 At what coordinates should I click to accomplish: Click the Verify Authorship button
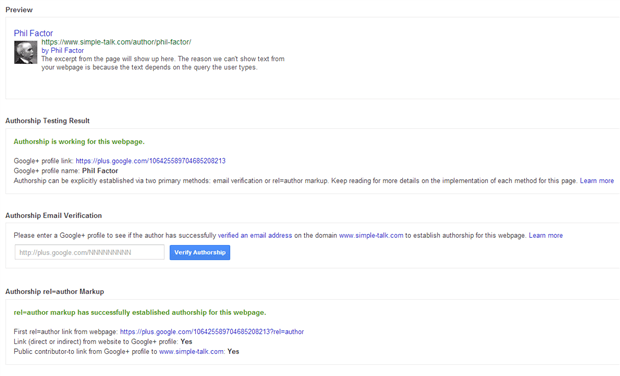pos(200,252)
